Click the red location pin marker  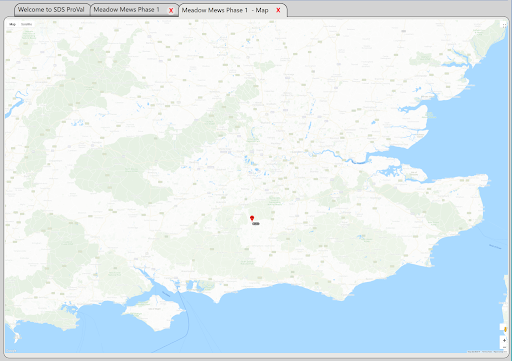[252, 218]
